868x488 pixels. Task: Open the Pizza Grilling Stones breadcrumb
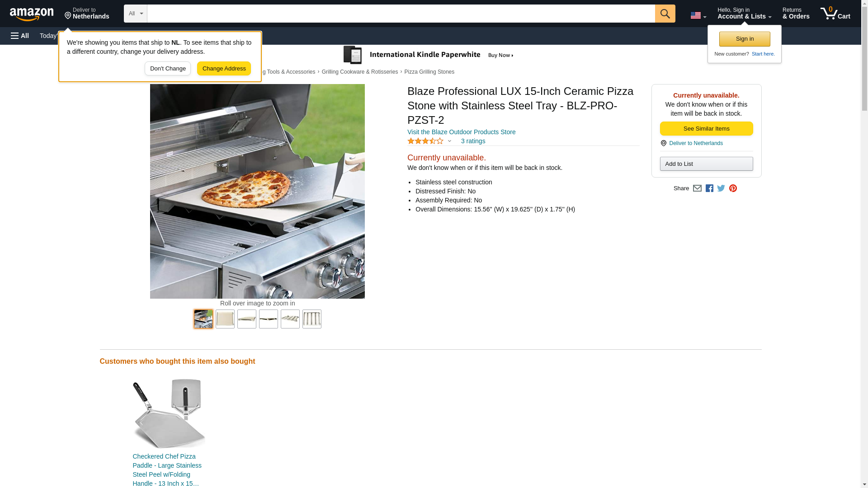coord(429,72)
